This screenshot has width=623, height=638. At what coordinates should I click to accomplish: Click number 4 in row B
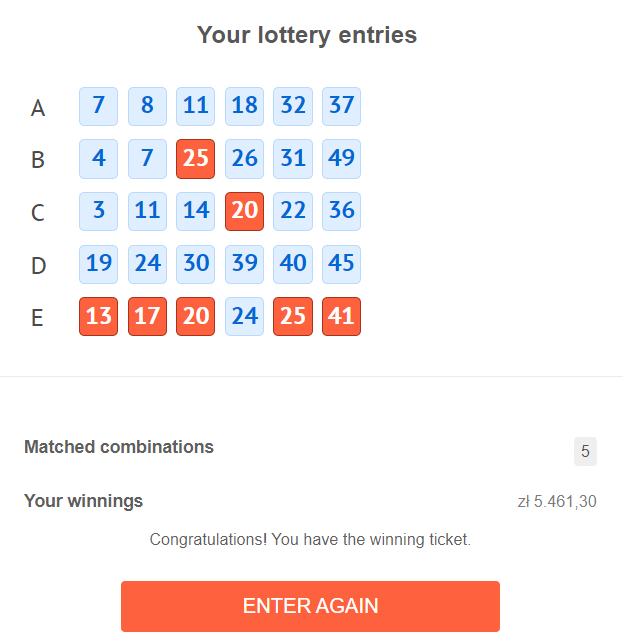(98, 159)
